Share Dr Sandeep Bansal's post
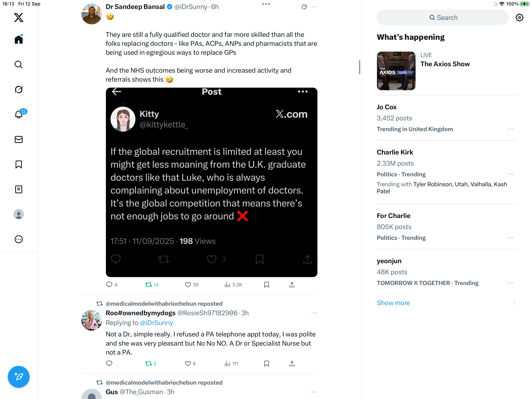 tap(292, 285)
